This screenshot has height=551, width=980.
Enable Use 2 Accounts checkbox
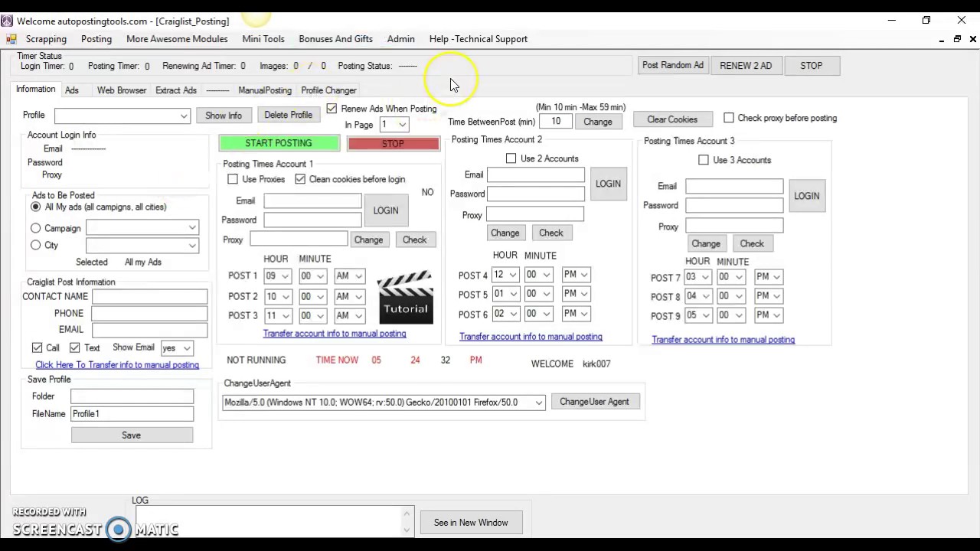[x=511, y=158]
